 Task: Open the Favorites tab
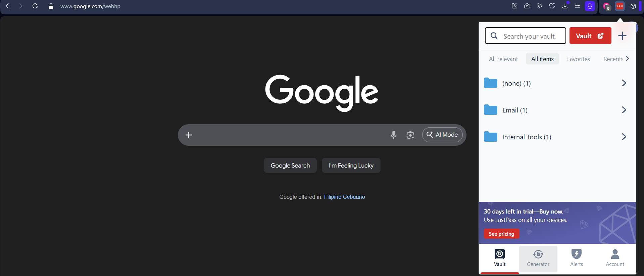579,59
